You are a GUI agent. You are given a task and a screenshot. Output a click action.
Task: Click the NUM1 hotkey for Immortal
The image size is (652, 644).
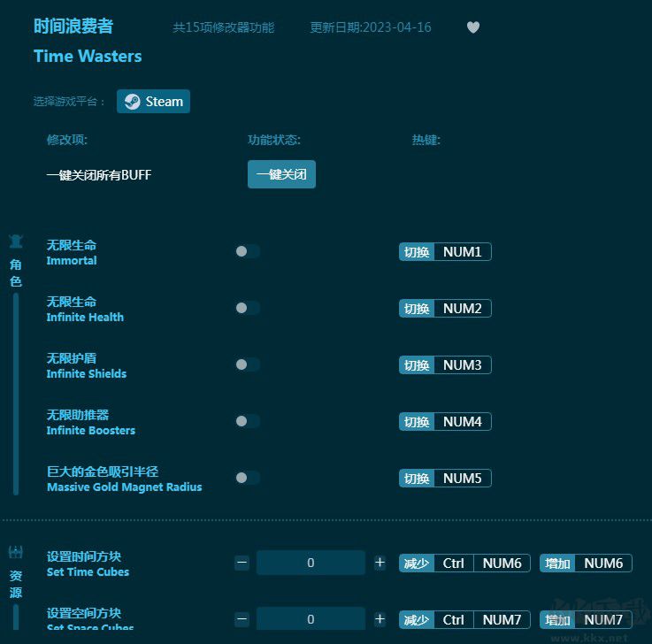coord(445,251)
